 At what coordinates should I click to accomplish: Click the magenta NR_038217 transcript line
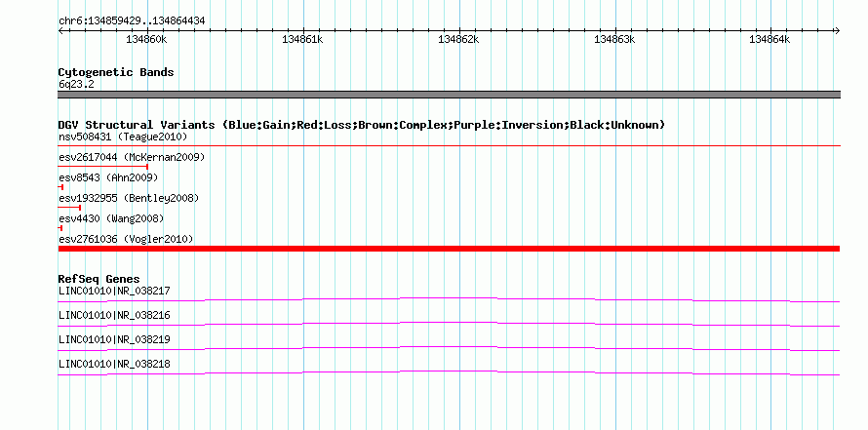pos(449,300)
